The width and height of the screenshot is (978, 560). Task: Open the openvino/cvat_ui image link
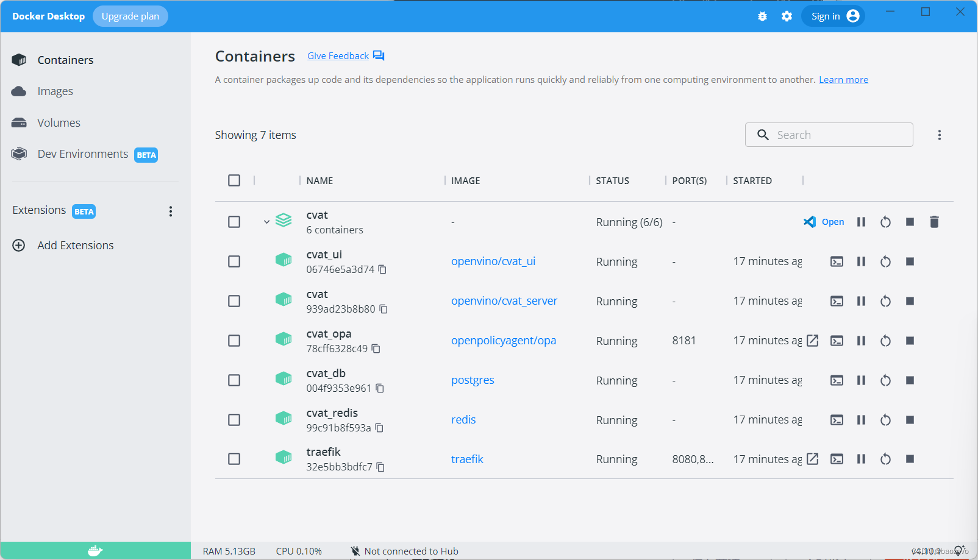coord(493,261)
